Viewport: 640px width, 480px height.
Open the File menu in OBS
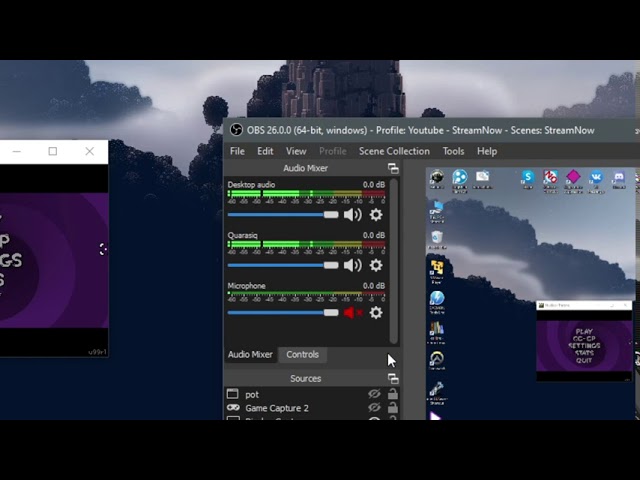[237, 151]
